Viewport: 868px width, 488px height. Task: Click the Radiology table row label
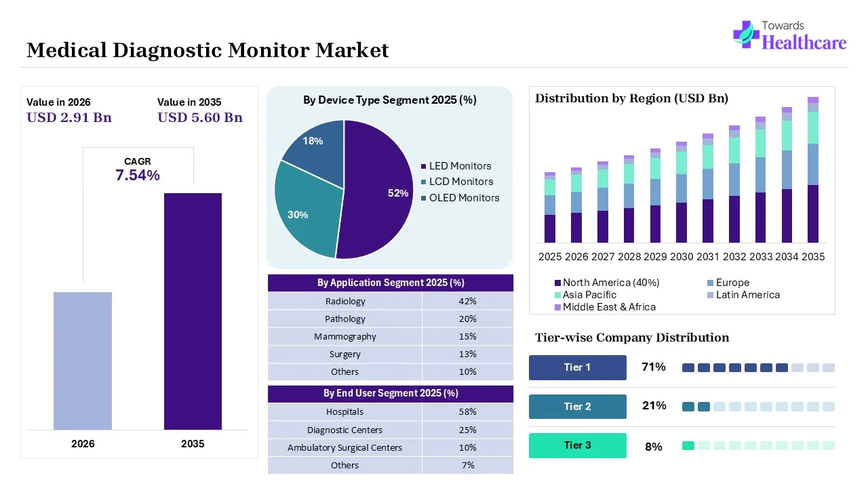pyautogui.click(x=345, y=301)
